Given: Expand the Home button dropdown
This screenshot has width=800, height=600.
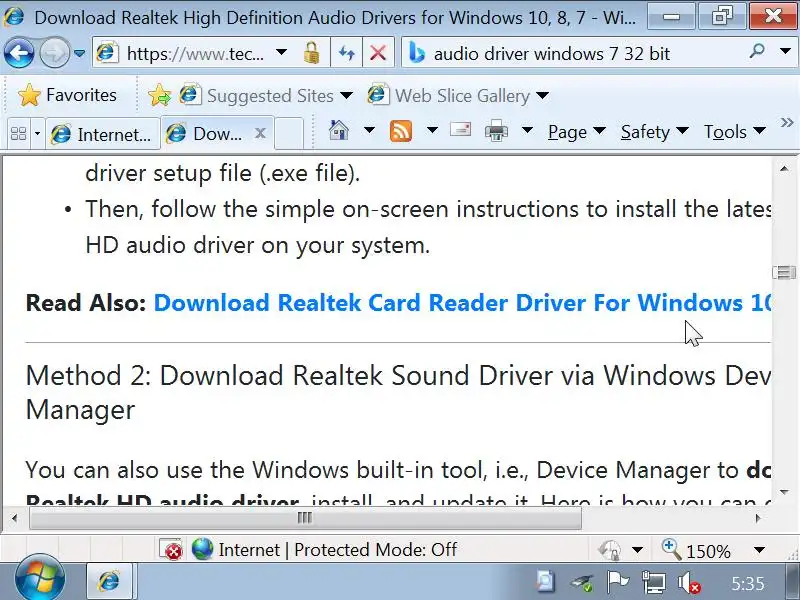Looking at the screenshot, I should (369, 131).
